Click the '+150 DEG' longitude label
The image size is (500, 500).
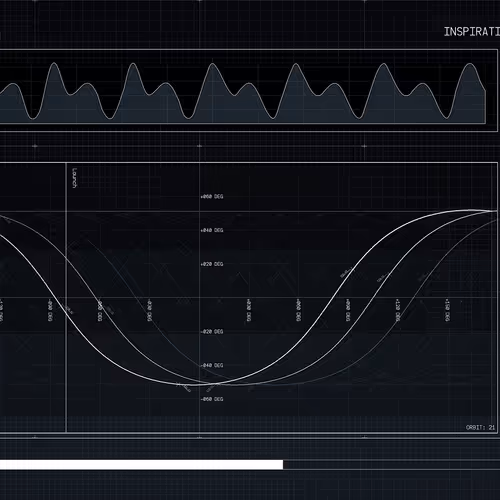[447, 310]
